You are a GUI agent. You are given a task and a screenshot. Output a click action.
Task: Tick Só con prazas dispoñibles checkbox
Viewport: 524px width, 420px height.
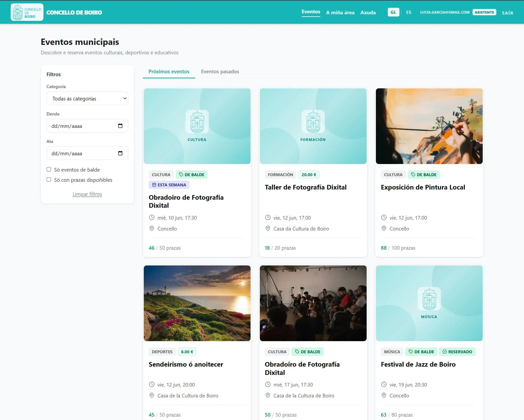[49, 180]
